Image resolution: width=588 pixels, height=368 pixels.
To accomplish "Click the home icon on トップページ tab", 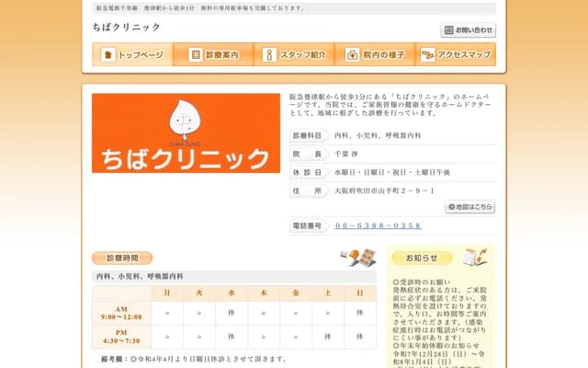I will coord(108,55).
